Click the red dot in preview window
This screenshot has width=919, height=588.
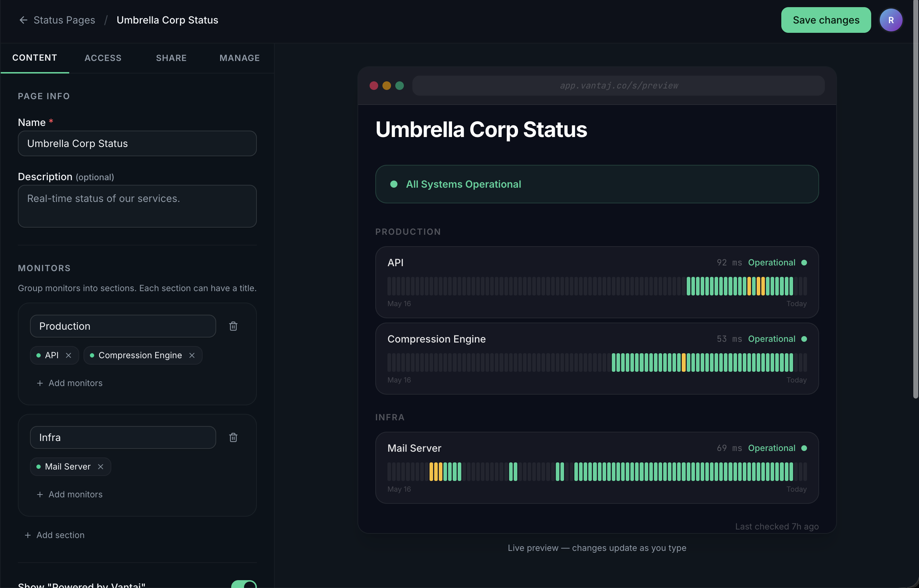tap(374, 86)
